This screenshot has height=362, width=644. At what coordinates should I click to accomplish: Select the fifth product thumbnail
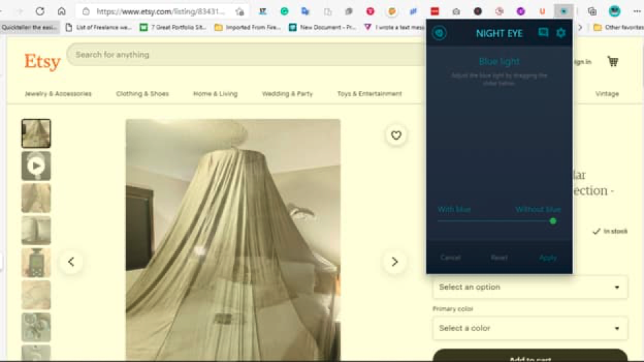click(36, 263)
